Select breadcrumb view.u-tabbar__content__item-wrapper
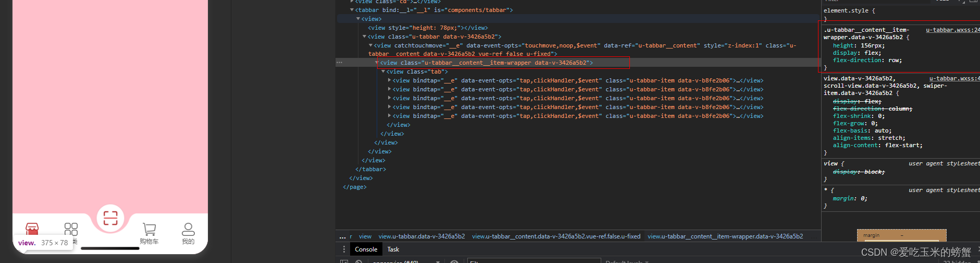The image size is (980, 263). [725, 236]
